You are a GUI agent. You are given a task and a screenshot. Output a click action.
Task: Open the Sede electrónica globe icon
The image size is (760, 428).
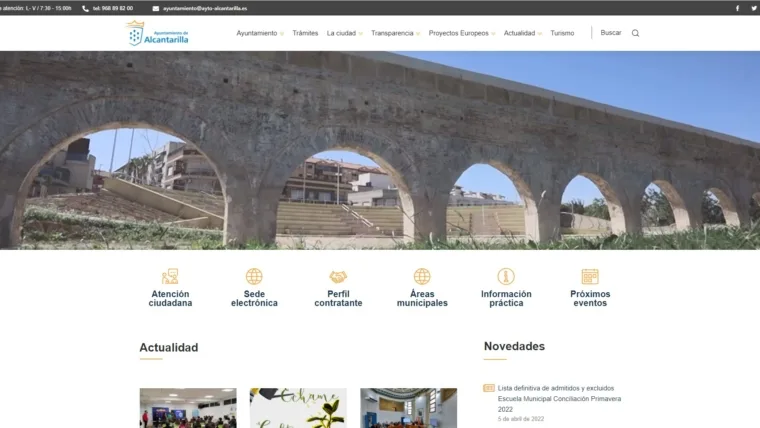[x=254, y=276]
